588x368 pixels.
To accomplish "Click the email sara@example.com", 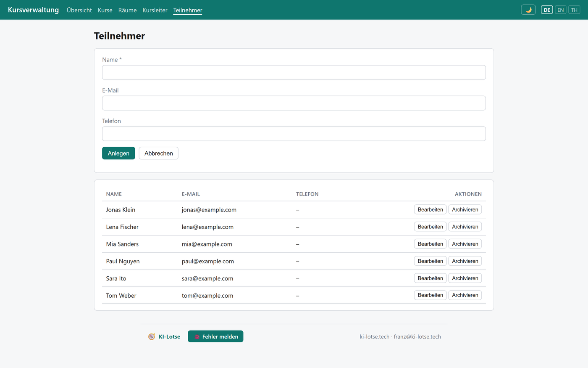I will click(207, 279).
